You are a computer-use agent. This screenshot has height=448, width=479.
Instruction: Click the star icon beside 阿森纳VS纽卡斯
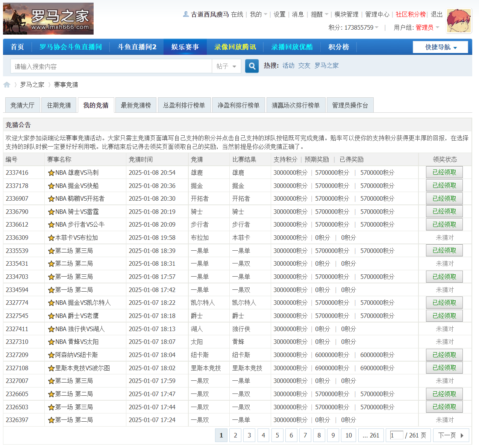(x=52, y=355)
